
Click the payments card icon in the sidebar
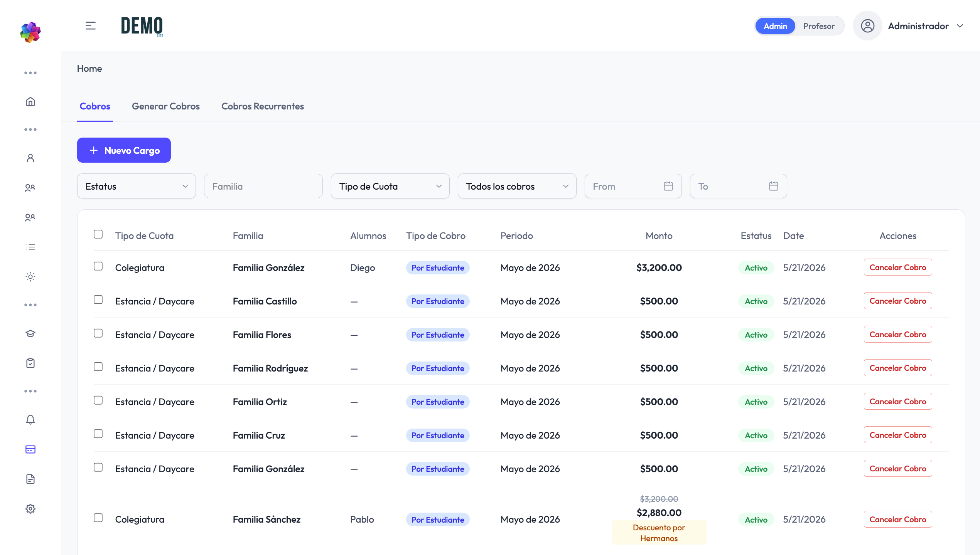(30, 449)
